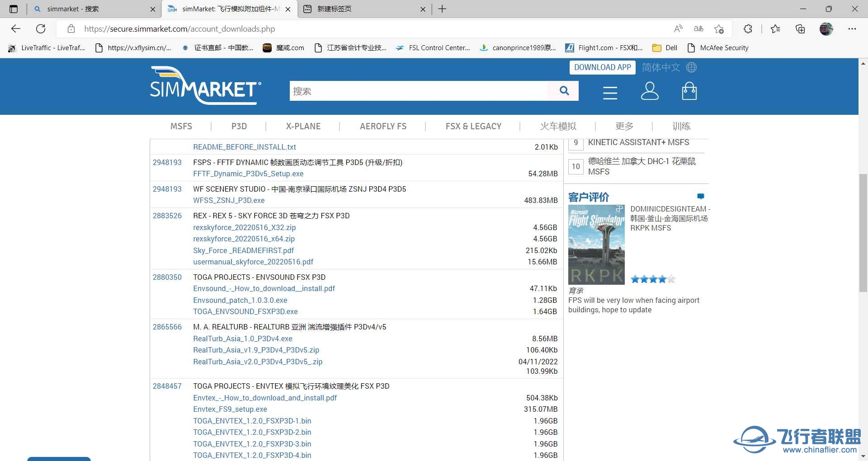The image size is (868, 461).
Task: Open the FSL Control Center bookmark
Action: (433, 48)
